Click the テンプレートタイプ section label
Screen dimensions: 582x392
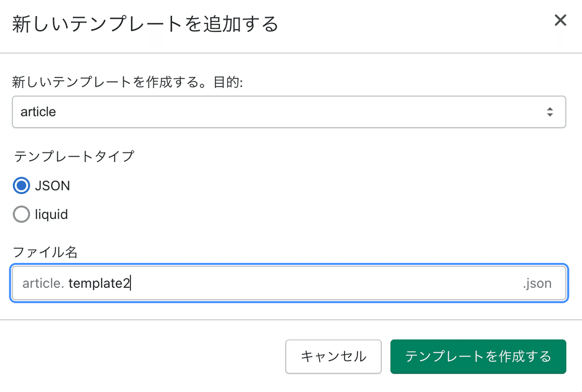pos(74,156)
